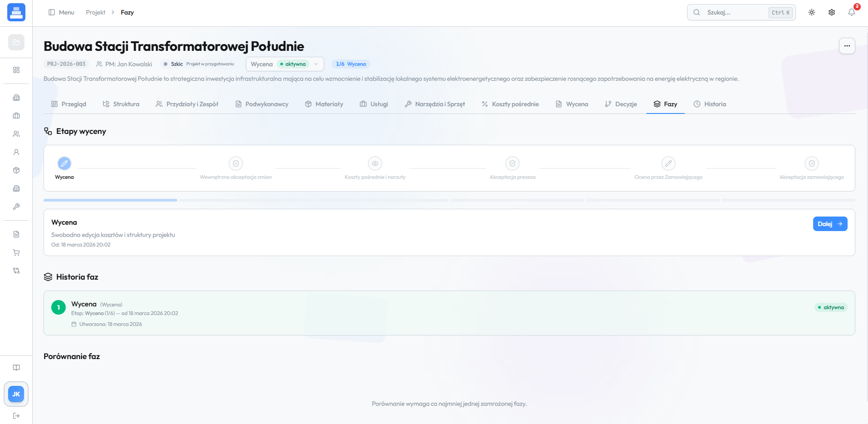
Task: Open the book documentation sidebar icon
Action: click(16, 368)
